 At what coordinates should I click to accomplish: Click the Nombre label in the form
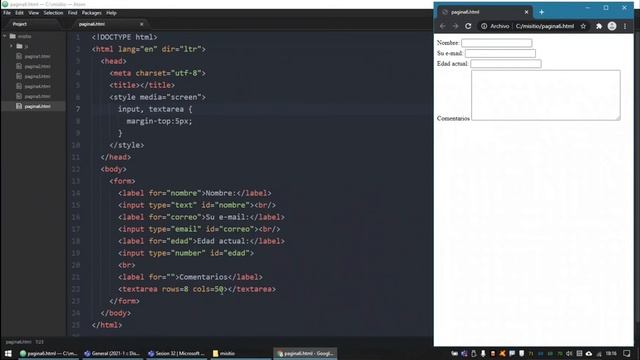click(448, 43)
